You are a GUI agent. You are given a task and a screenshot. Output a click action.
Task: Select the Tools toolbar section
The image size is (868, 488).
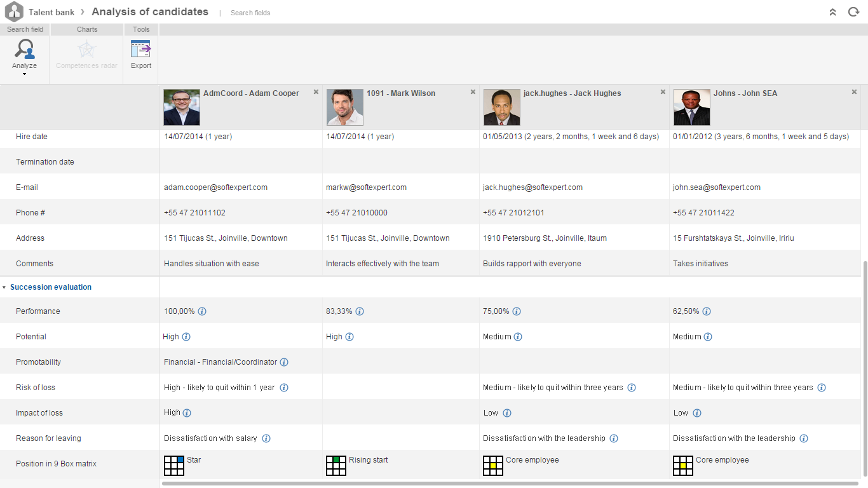[140, 29]
